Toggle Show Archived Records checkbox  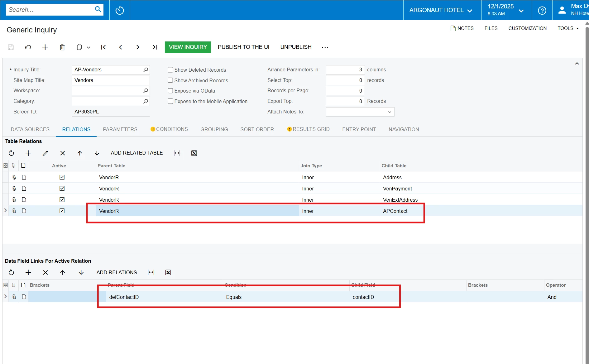click(x=170, y=80)
